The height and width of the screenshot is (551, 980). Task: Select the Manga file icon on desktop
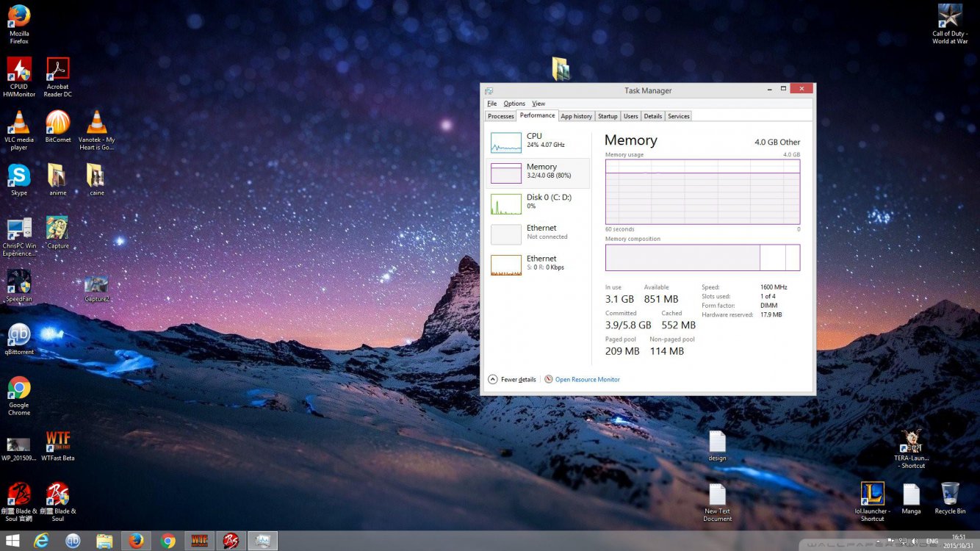click(912, 498)
